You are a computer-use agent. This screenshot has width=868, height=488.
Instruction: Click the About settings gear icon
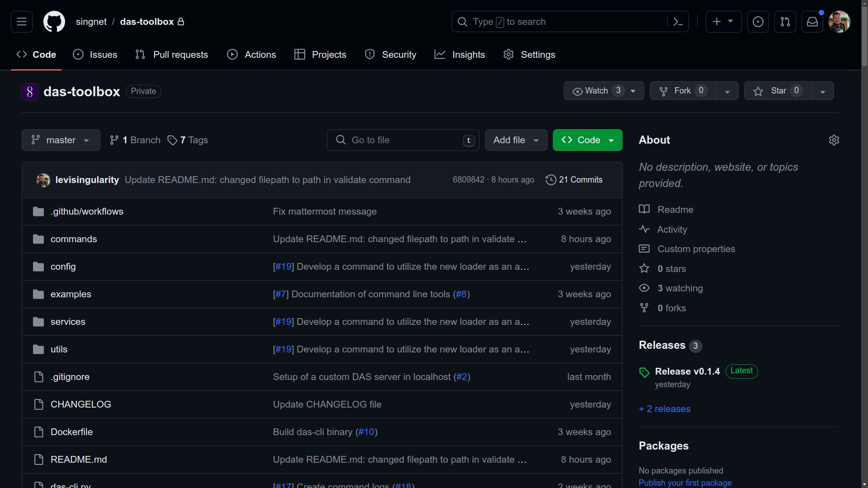tap(834, 140)
